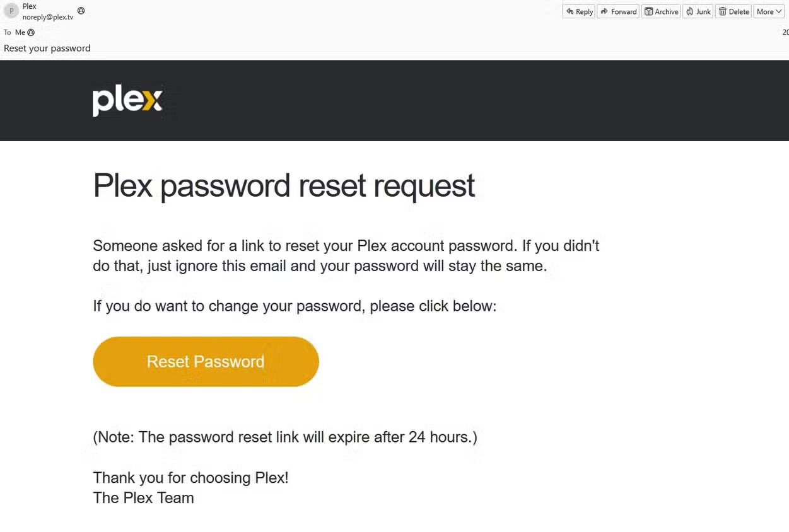Image resolution: width=789 pixels, height=532 pixels.
Task: Expand the More actions dropdown
Action: [x=769, y=11]
